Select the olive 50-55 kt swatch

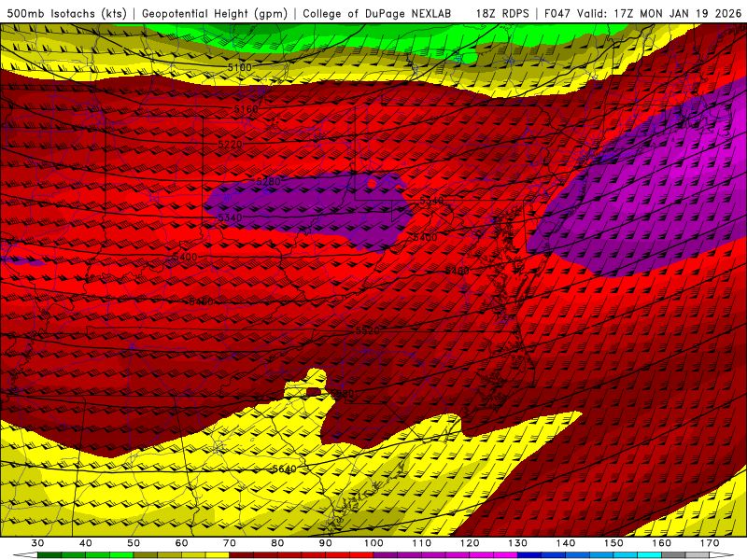(x=146, y=555)
